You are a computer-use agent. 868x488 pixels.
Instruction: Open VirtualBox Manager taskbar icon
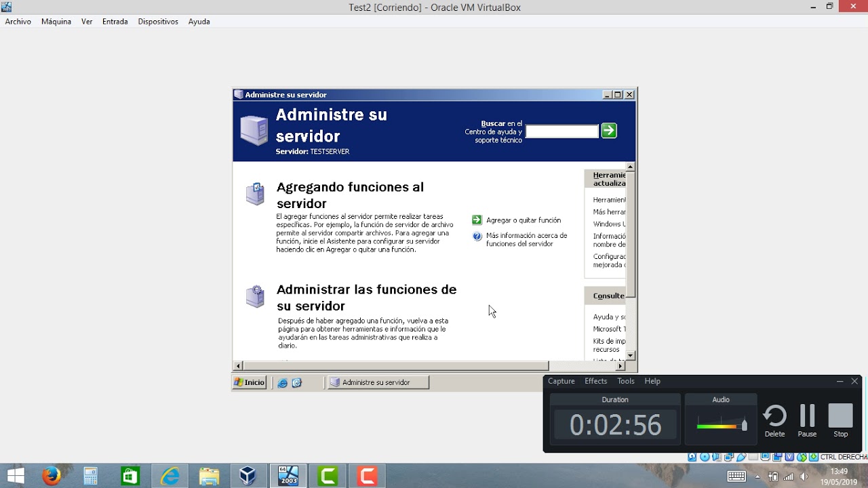tap(248, 476)
